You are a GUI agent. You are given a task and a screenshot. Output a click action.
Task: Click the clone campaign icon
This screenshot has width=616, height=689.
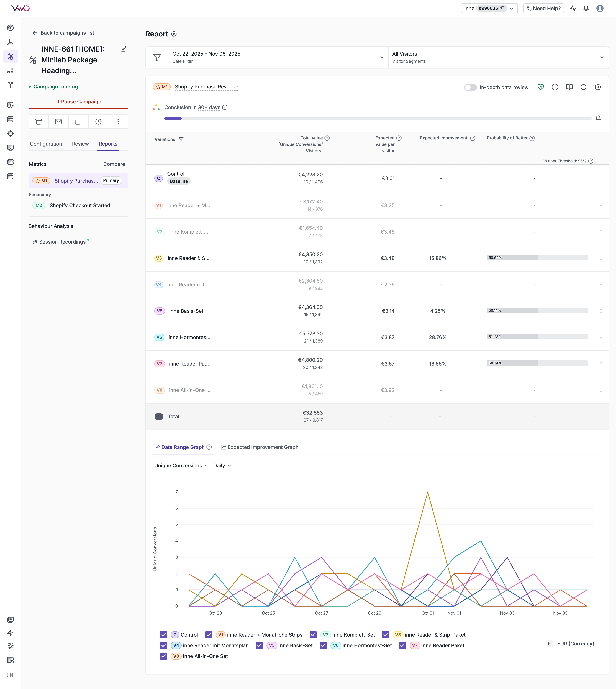click(78, 122)
